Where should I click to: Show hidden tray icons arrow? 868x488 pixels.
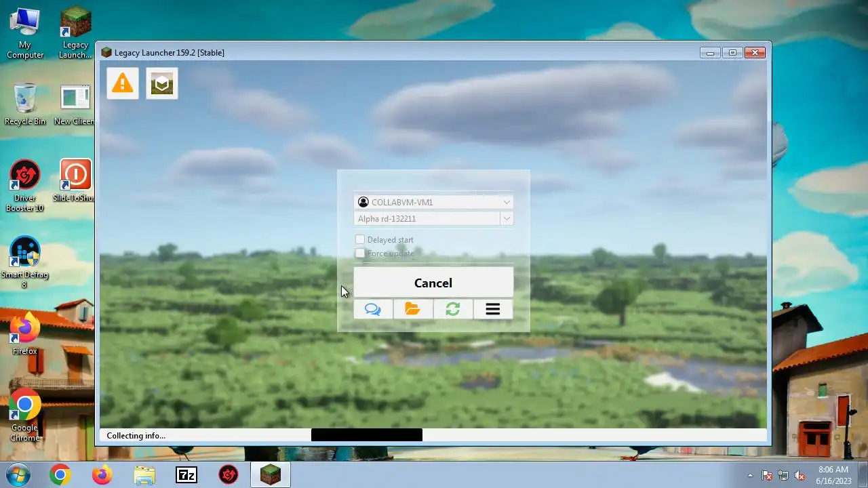[x=750, y=475]
